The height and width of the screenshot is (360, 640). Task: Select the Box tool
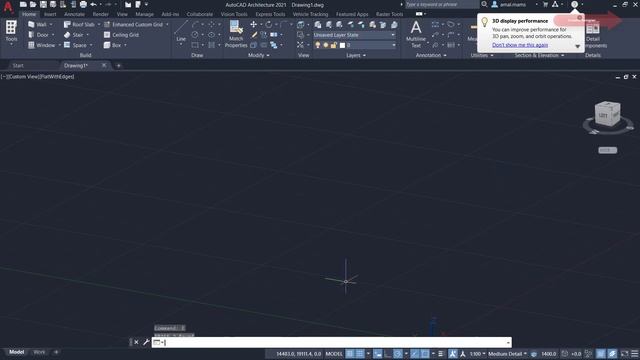(112, 45)
